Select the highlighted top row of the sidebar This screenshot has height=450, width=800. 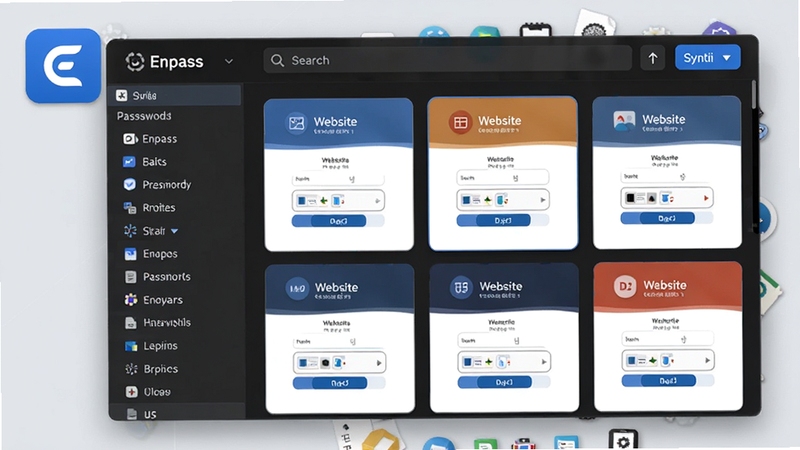pyautogui.click(x=176, y=95)
